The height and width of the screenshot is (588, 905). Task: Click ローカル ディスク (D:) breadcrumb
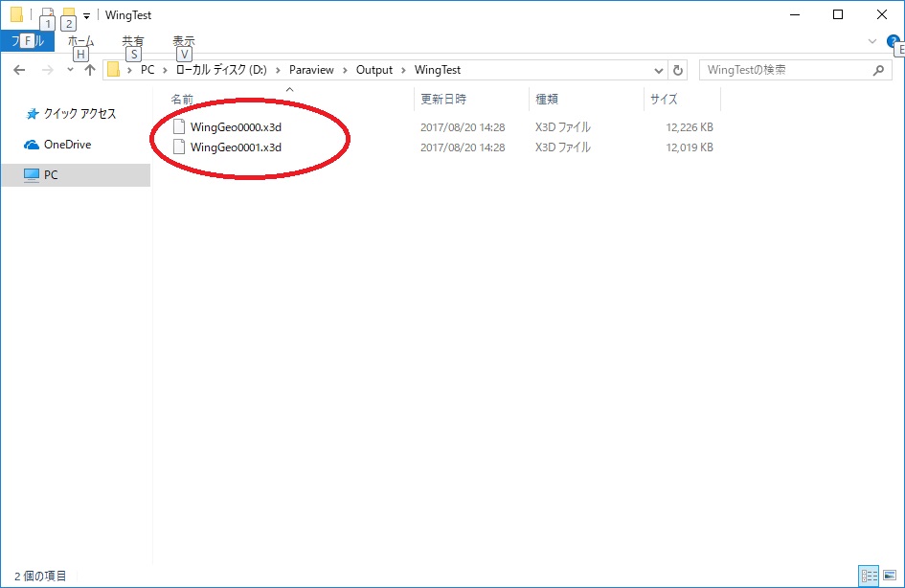tap(221, 70)
